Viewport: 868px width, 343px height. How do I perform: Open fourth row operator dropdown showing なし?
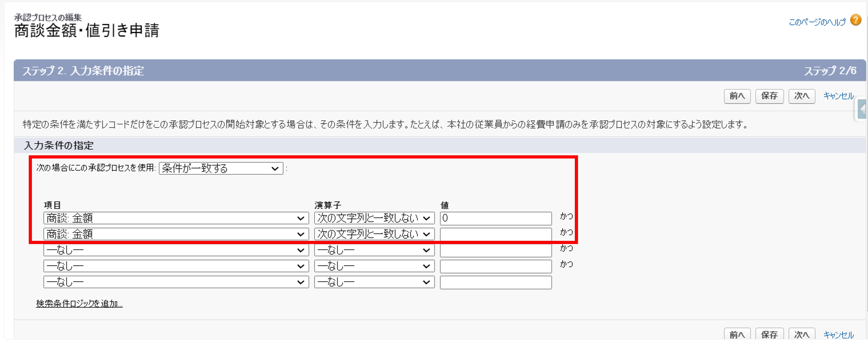point(374,266)
